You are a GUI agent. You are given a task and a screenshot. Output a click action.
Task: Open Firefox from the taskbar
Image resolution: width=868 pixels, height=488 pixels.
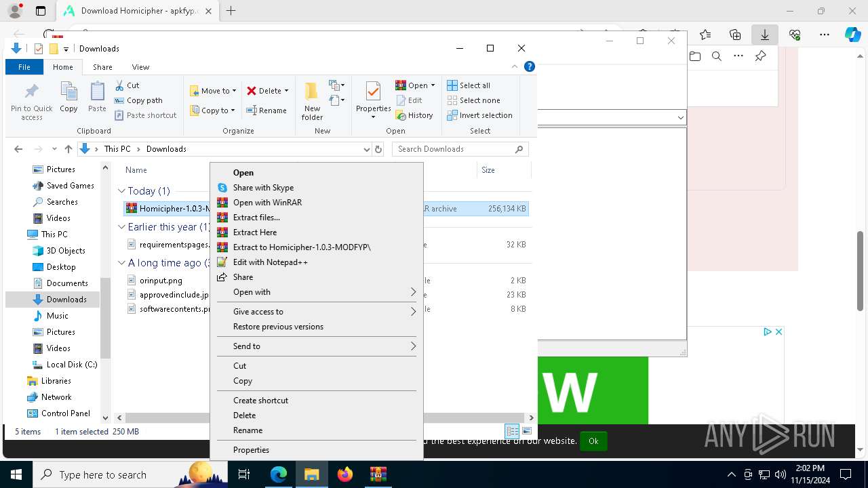coord(345,474)
